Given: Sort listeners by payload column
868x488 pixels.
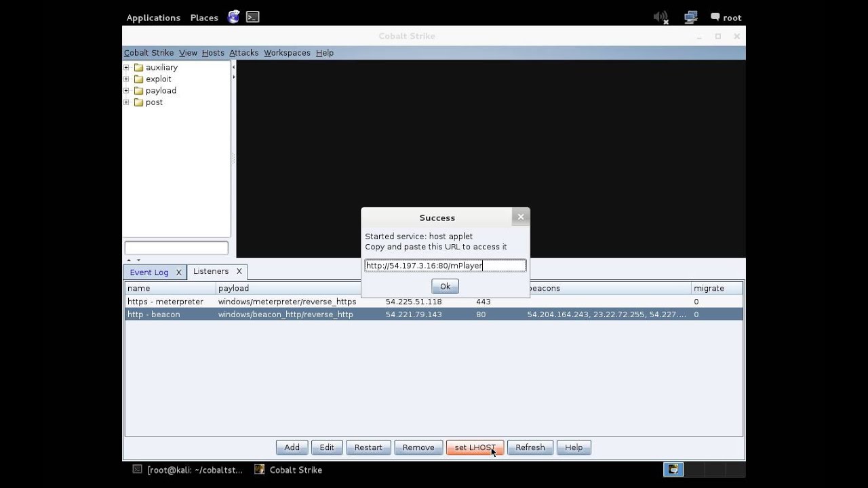Looking at the screenshot, I should click(x=288, y=288).
